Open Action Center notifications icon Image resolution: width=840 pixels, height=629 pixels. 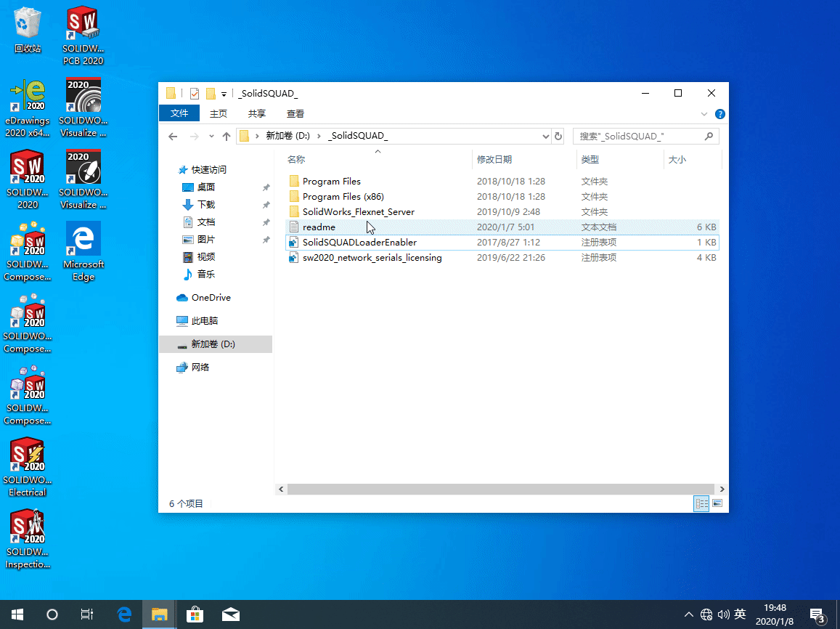pos(817,616)
